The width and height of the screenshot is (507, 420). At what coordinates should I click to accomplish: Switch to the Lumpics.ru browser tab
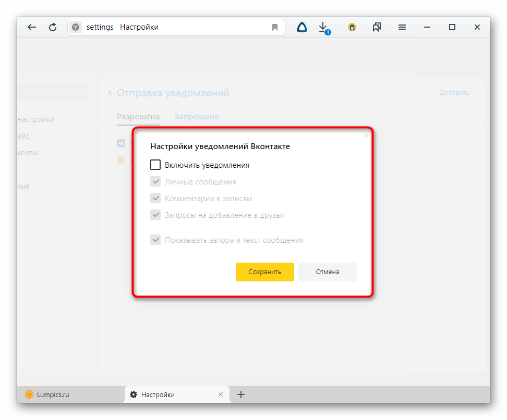coord(52,394)
